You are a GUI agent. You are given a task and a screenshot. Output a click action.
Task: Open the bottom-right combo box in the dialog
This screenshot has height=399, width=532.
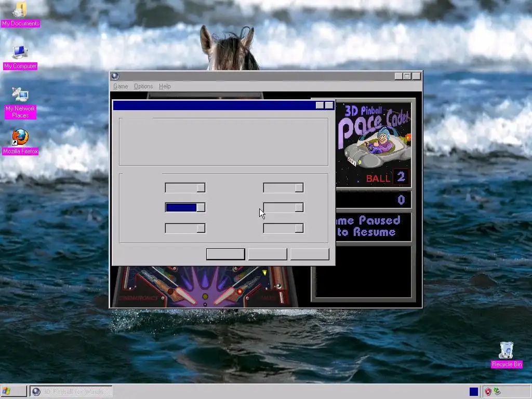pyautogui.click(x=283, y=228)
